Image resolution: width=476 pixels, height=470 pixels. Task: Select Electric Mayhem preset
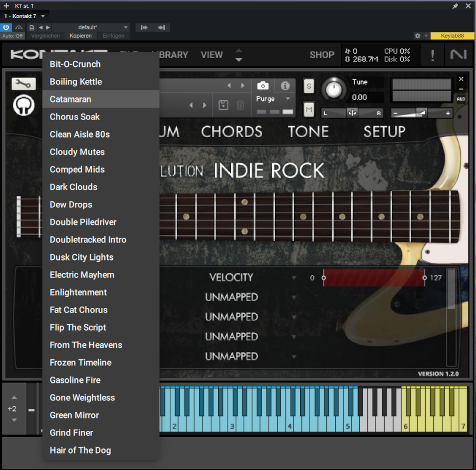click(x=101, y=275)
